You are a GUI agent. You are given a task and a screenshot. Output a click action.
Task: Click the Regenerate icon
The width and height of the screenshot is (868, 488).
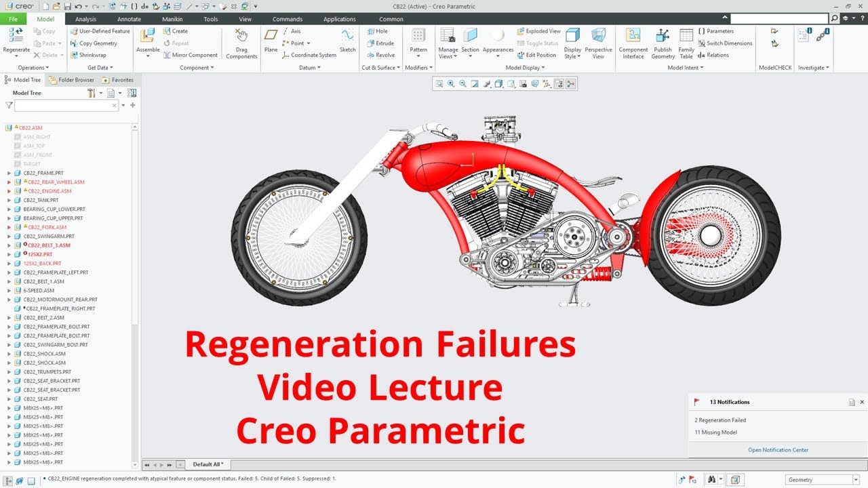point(16,37)
